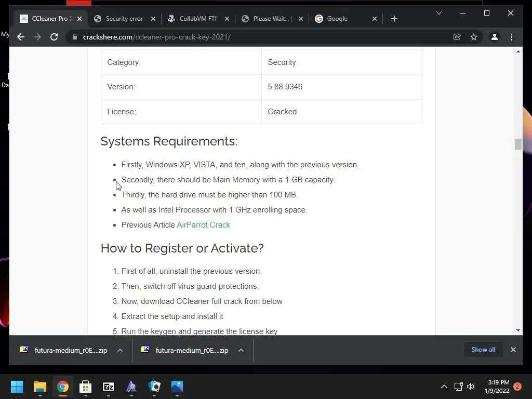Open Solitaire cards app in taskbar

coord(154,387)
